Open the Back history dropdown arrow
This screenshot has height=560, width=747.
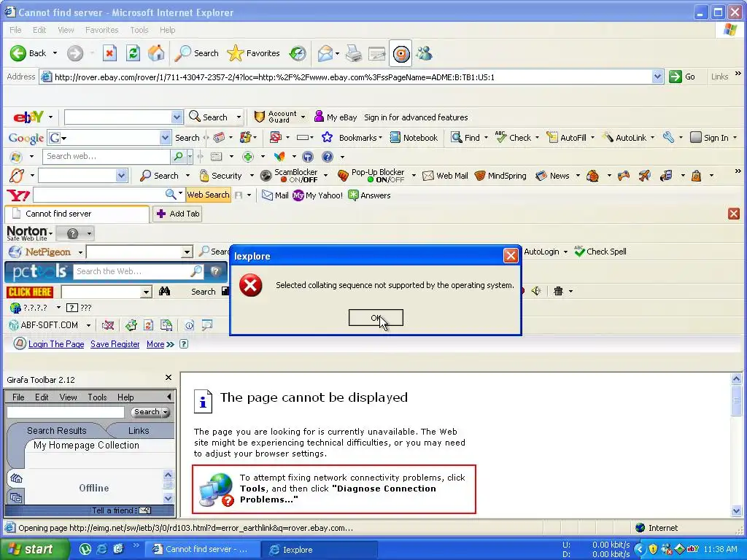coord(55,53)
